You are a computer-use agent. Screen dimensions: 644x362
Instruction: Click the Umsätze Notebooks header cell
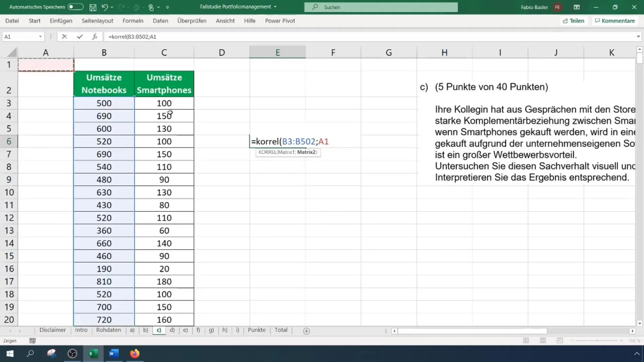pos(104,84)
